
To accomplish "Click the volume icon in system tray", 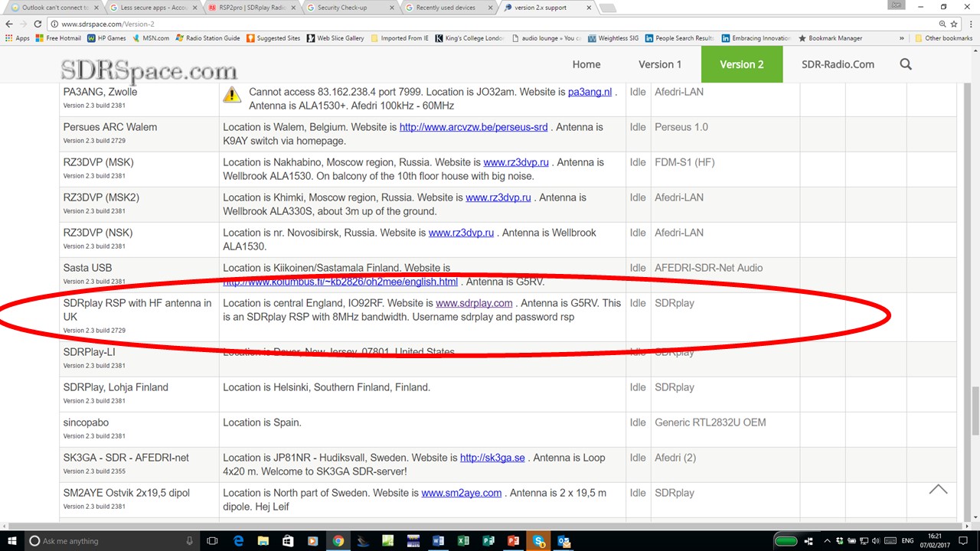I will click(x=875, y=541).
